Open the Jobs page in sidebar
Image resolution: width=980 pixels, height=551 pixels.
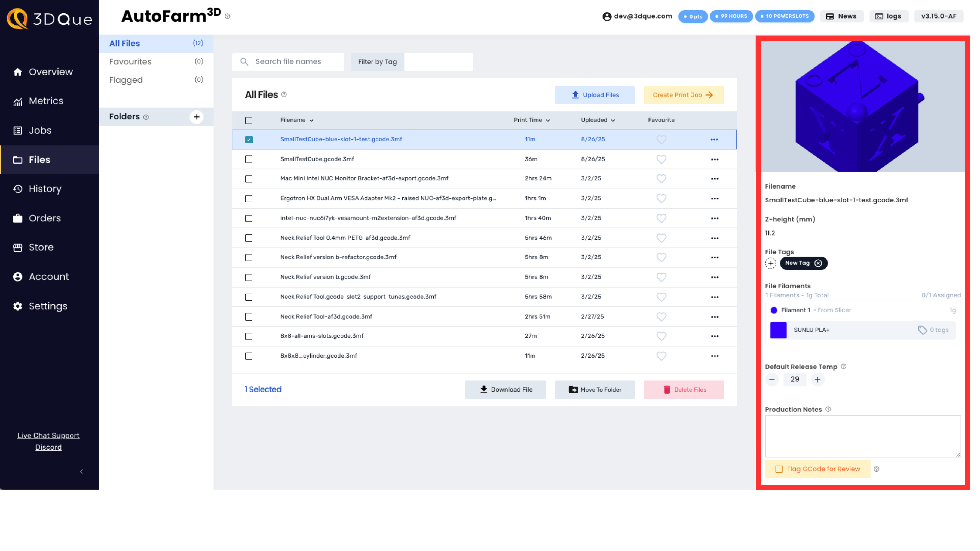pyautogui.click(x=50, y=130)
